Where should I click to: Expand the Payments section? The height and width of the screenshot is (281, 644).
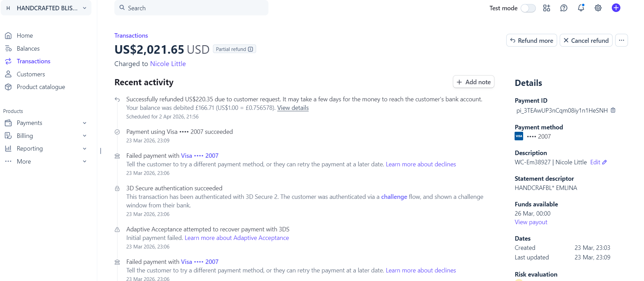click(46, 123)
